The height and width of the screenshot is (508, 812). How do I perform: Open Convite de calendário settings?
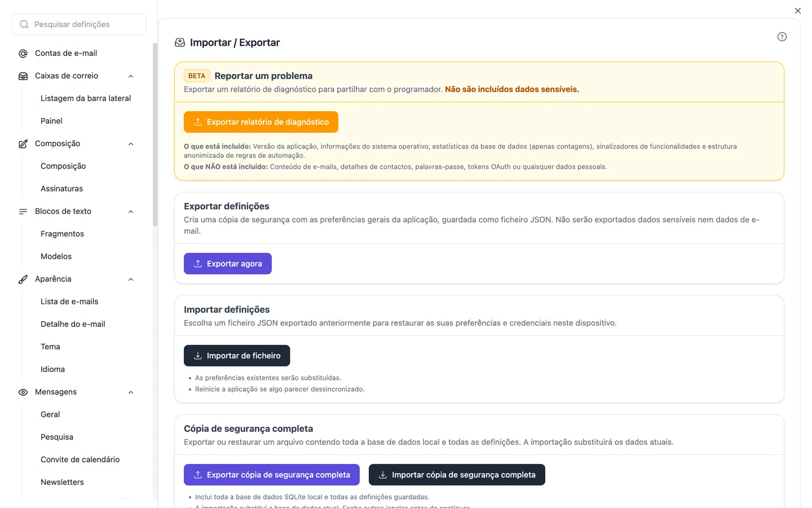[x=80, y=459]
